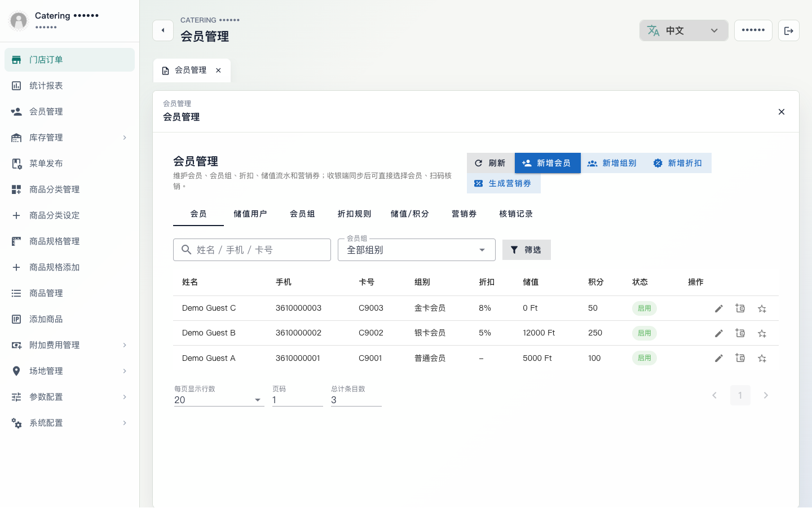Viewport: 812px width, 521px height.
Task: Expand 场地管理 sidebar group
Action: coord(69,371)
